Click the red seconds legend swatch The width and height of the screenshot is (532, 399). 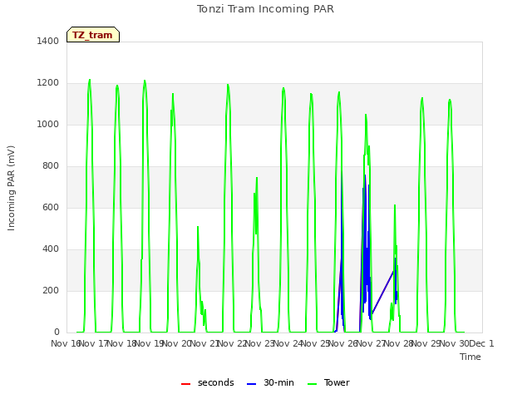tap(185, 384)
